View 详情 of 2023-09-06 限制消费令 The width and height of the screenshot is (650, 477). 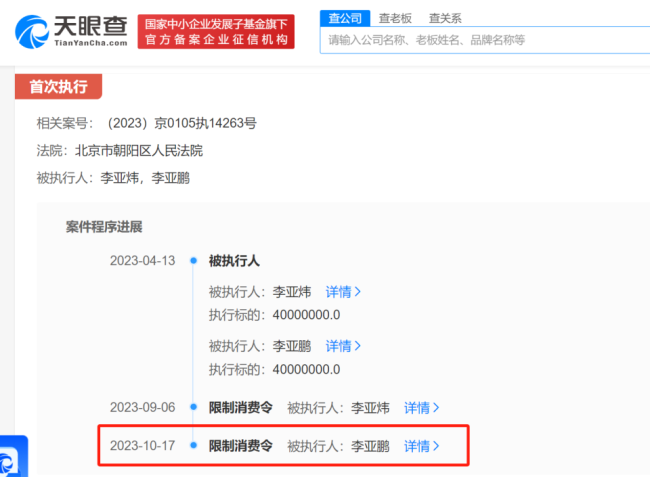421,408
